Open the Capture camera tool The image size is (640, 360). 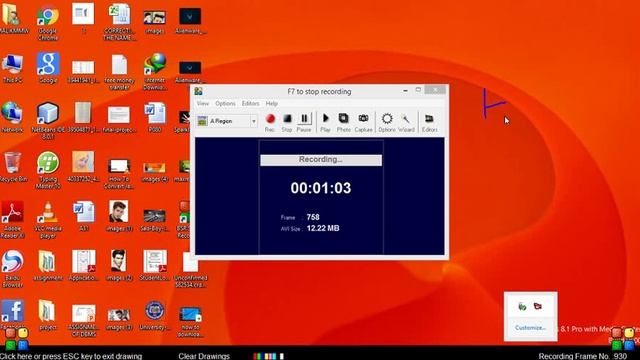tap(363, 122)
